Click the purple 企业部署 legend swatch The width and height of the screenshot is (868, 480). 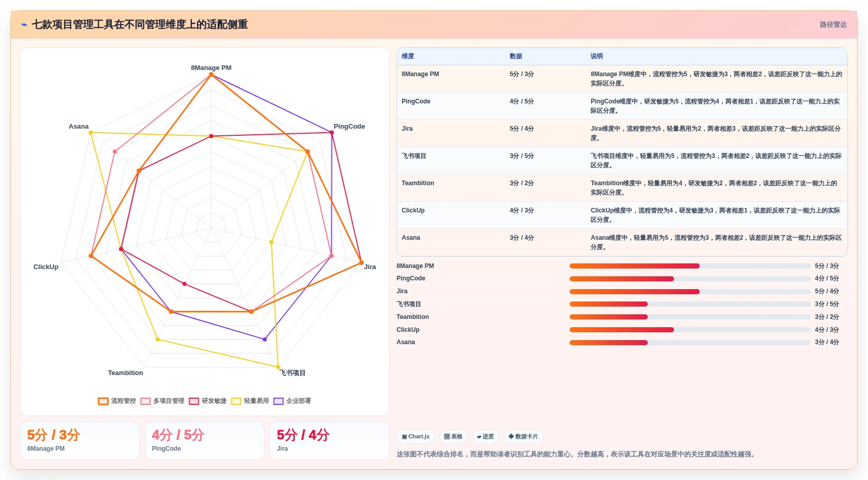coord(278,401)
